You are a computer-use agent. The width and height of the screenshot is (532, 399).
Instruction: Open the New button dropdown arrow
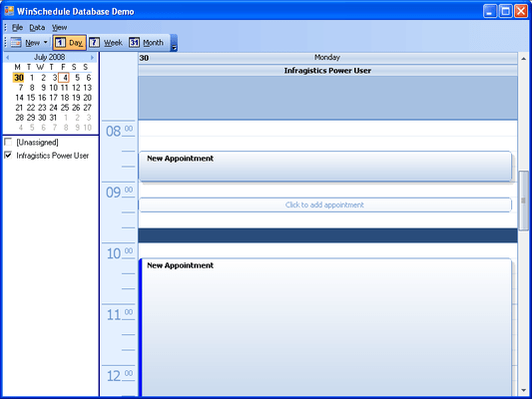[46, 42]
